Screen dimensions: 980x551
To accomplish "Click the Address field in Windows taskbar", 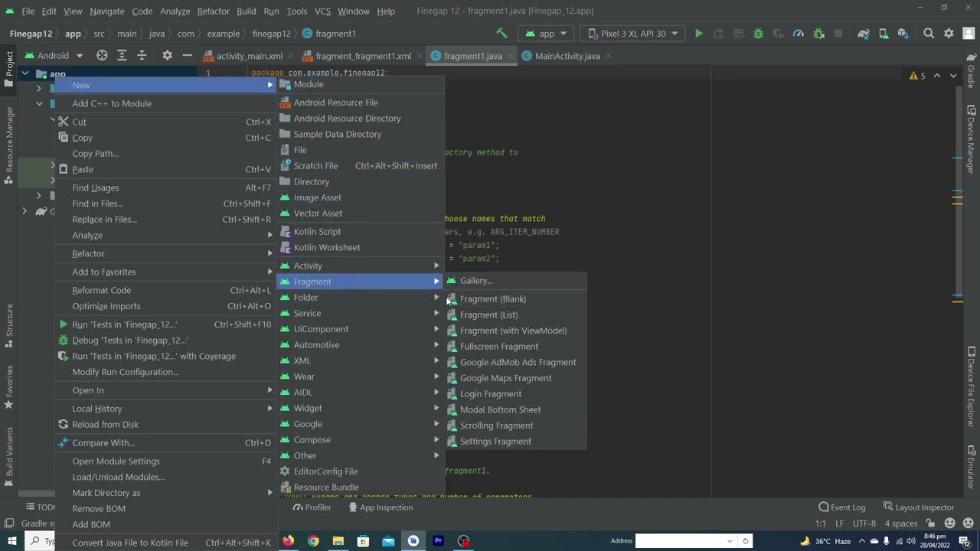I will pos(681,541).
